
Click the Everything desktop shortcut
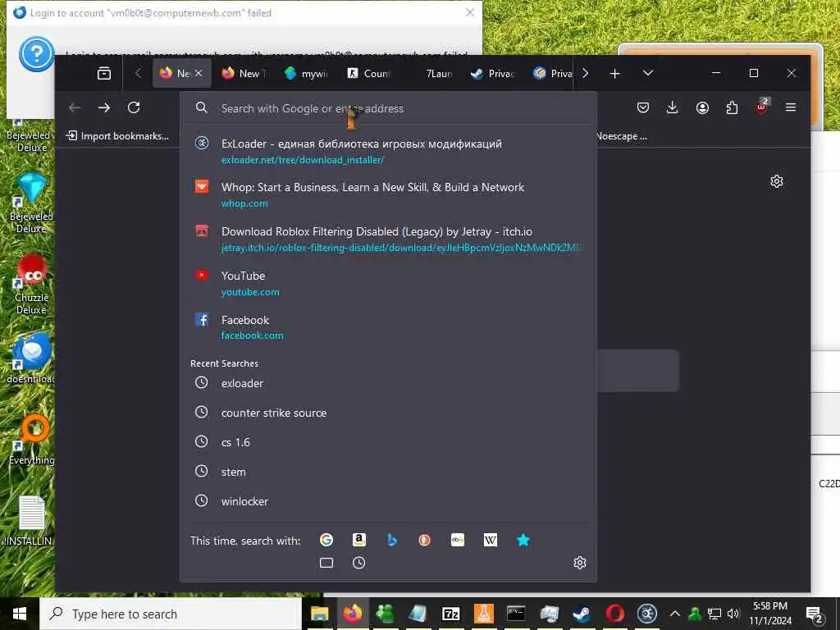32,440
